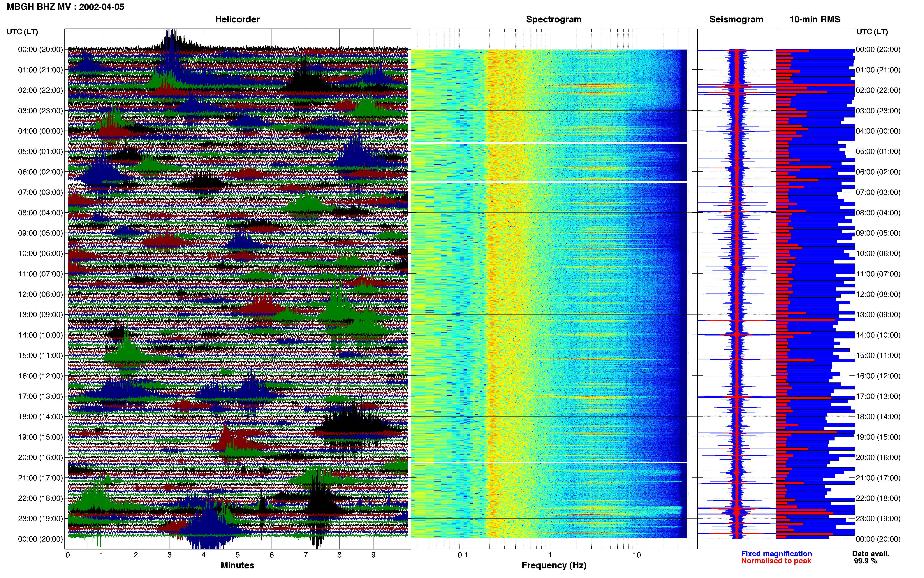Click the left '15:00 (11:00)' time label
Screen dimensions: 924x578
[x=41, y=356]
